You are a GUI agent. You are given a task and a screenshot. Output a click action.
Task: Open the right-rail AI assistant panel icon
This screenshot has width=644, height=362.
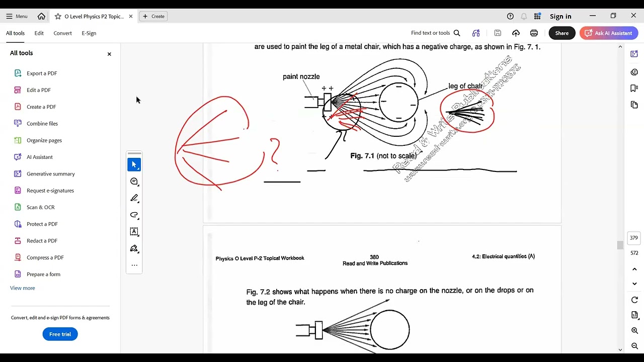click(634, 54)
